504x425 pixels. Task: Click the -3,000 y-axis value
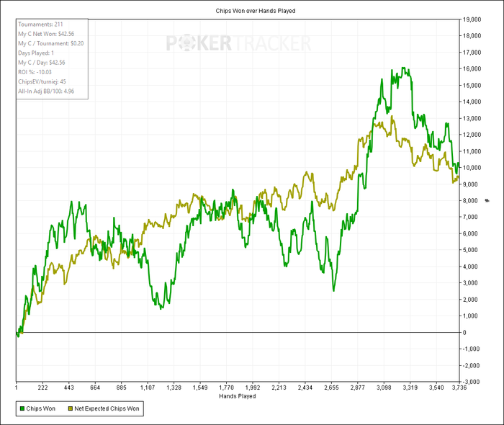[x=471, y=382]
